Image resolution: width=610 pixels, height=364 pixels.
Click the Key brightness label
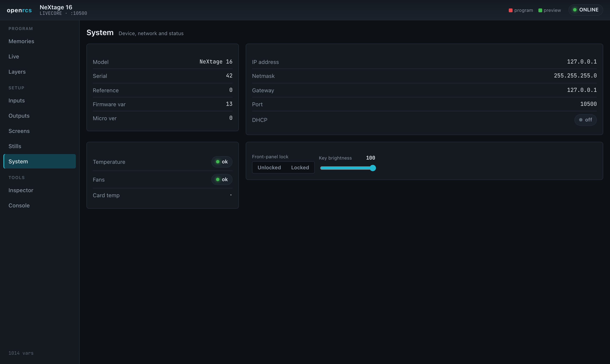(335, 158)
